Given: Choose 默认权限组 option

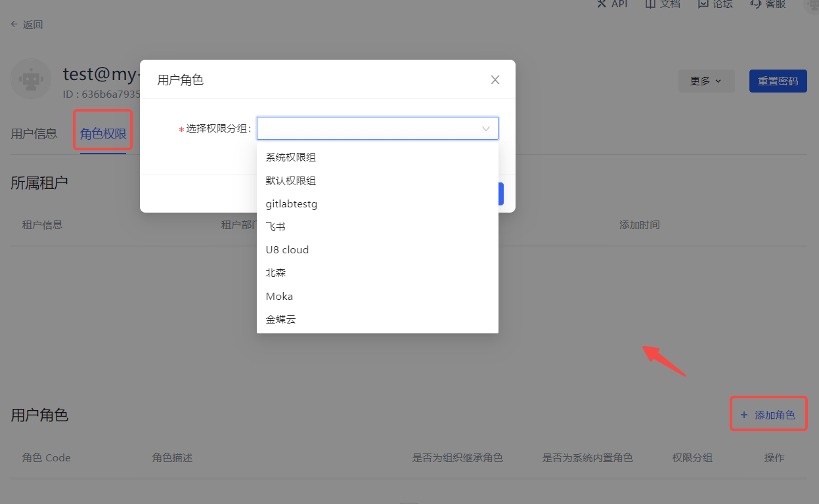Looking at the screenshot, I should pyautogui.click(x=291, y=180).
